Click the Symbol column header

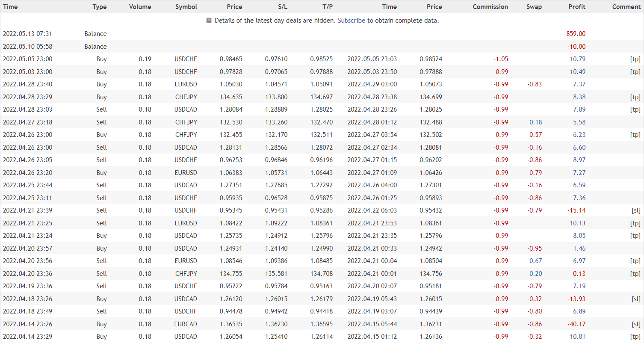pyautogui.click(x=186, y=7)
